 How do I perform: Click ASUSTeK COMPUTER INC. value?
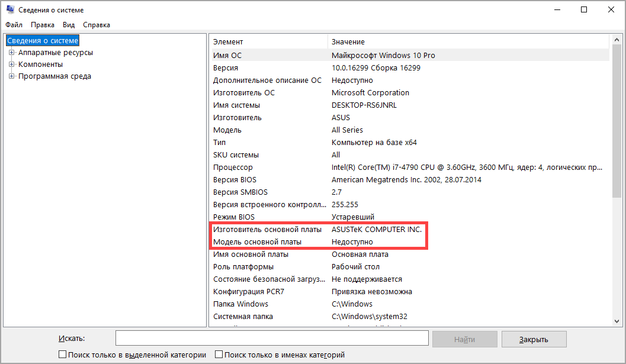click(x=377, y=230)
